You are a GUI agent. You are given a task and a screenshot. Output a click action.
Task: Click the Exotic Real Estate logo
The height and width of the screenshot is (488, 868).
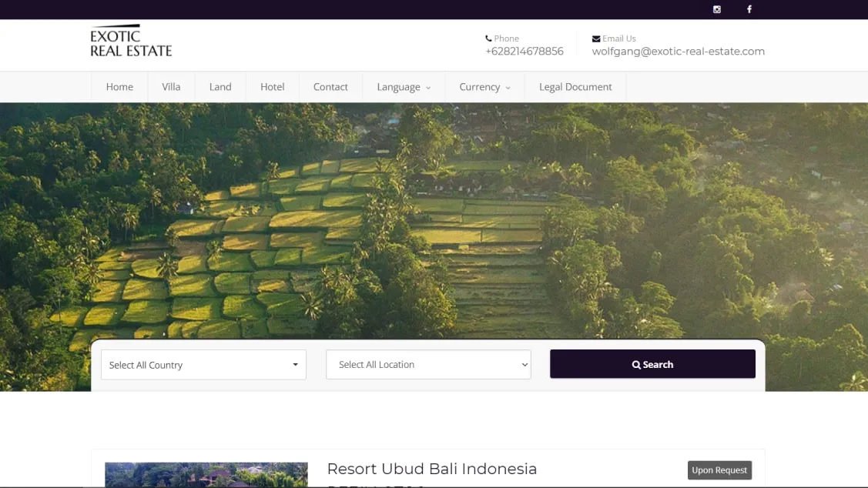pos(131,40)
